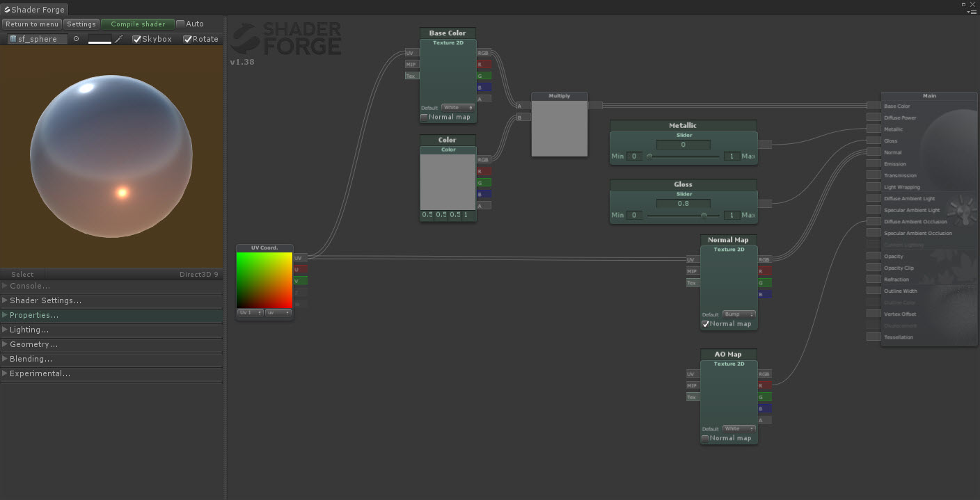Click the Return to menu button

point(32,23)
